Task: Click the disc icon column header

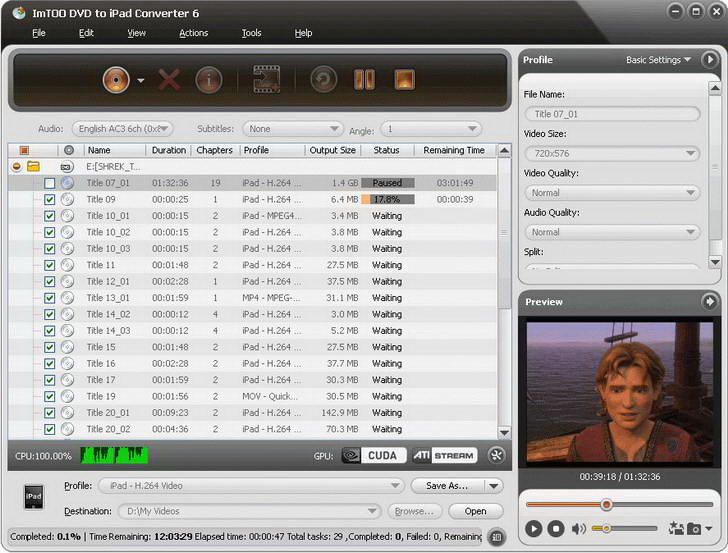Action: pos(69,150)
